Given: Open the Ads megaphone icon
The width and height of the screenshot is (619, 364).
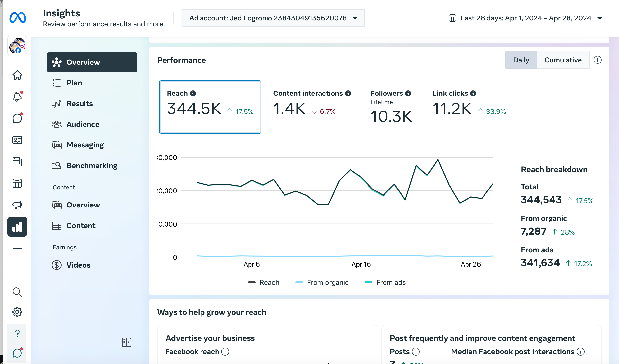Looking at the screenshot, I should click(17, 205).
